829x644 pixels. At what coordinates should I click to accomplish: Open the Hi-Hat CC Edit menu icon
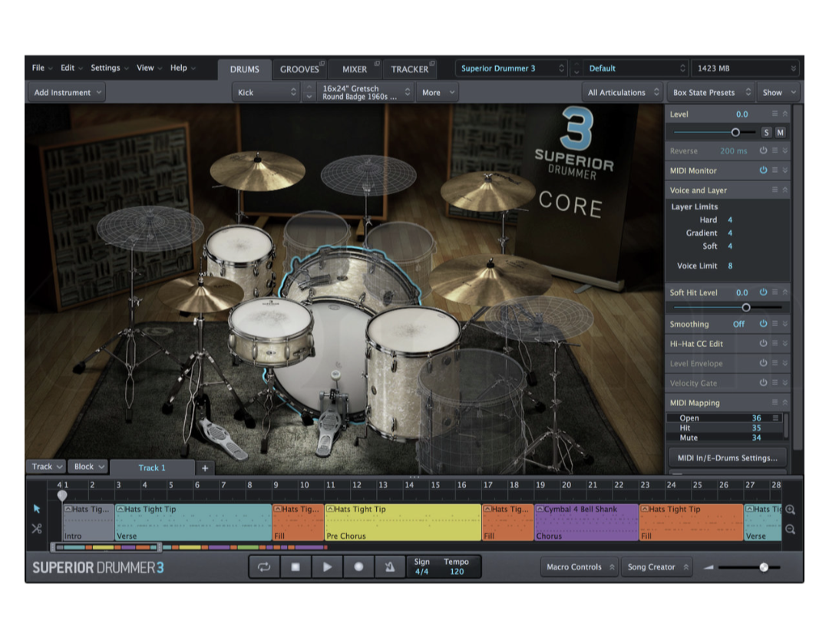pos(775,343)
